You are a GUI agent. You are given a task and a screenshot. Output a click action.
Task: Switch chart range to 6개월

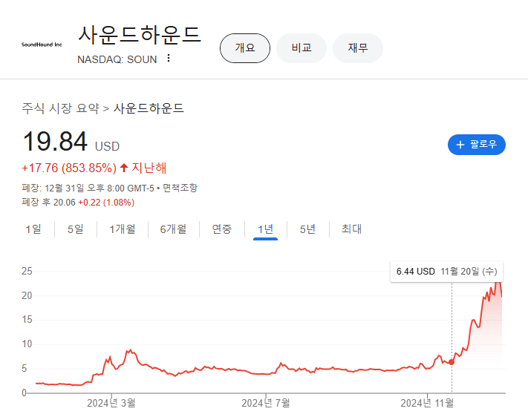click(x=173, y=229)
